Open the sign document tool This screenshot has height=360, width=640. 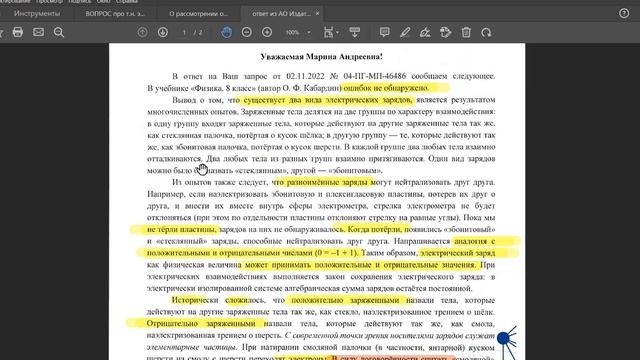425,32
